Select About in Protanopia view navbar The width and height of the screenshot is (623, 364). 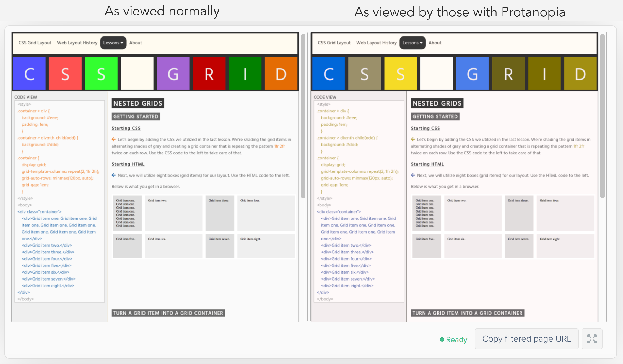pos(435,43)
